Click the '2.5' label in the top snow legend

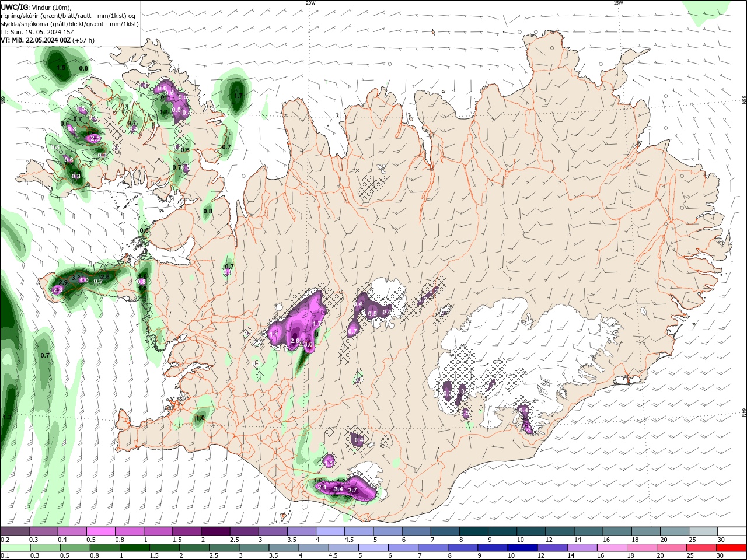(x=234, y=540)
